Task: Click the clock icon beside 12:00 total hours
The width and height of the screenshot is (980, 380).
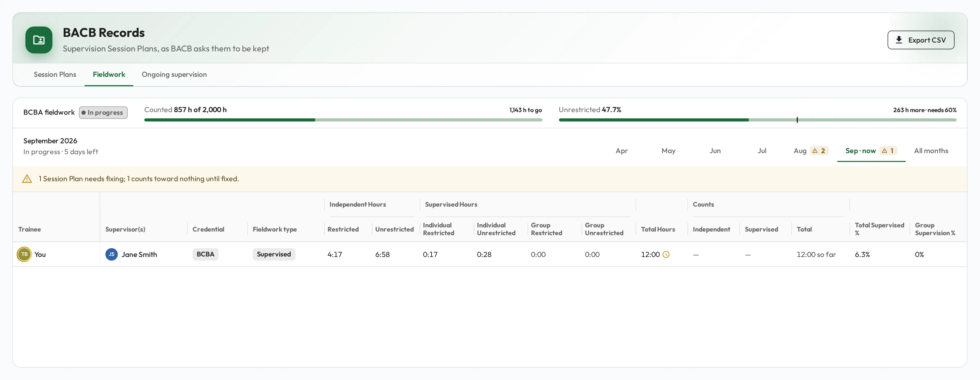Action: pyautogui.click(x=666, y=254)
